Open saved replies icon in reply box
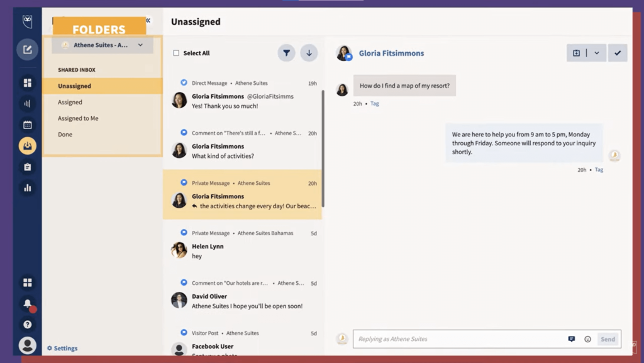Image resolution: width=644 pixels, height=363 pixels. point(571,338)
